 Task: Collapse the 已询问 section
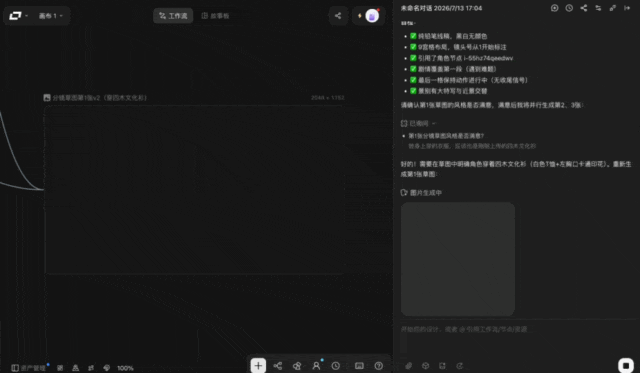pos(419,123)
